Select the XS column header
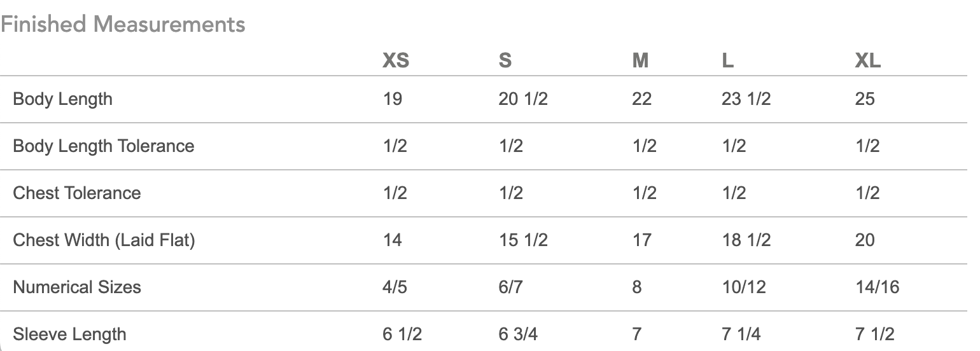980x351 pixels. click(395, 60)
